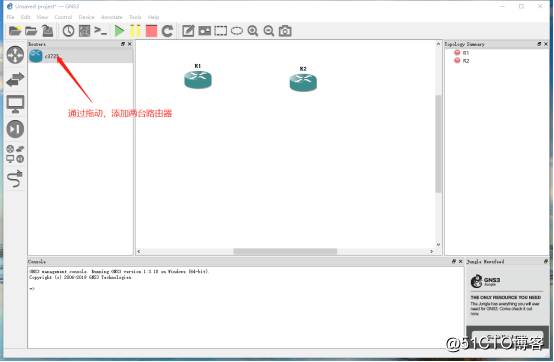The image size is (554, 362).
Task: Show or hide interface labels icon
Action: [84, 31]
